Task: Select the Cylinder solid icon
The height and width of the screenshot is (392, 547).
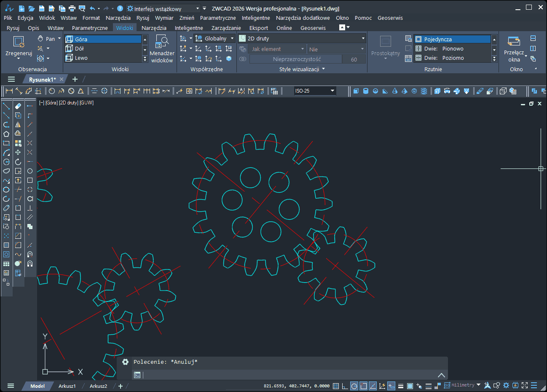Action: (366, 91)
